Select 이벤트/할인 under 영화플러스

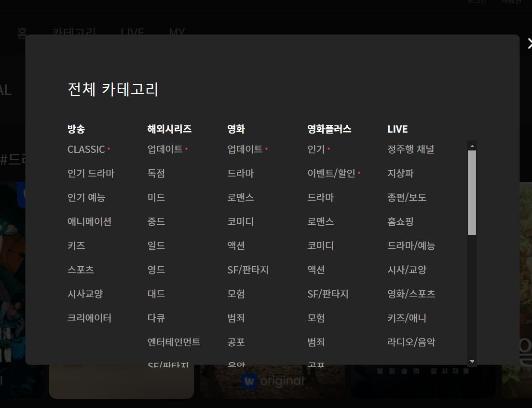pos(331,173)
